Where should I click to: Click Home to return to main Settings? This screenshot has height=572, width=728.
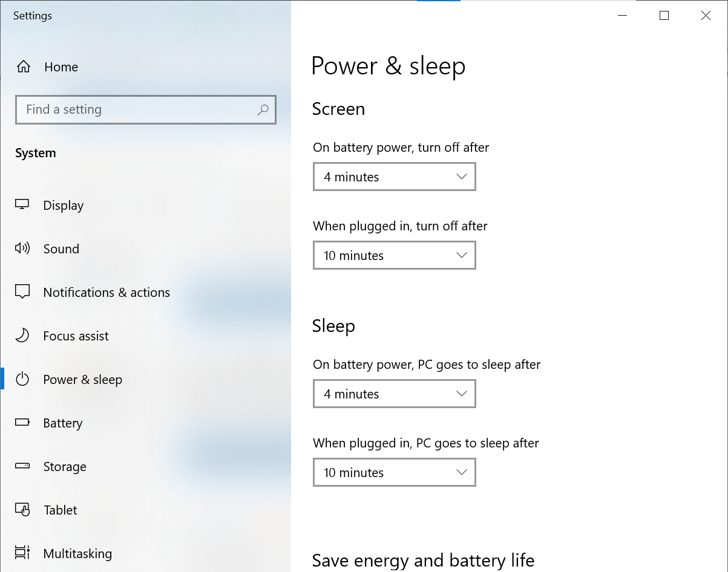[x=61, y=67]
